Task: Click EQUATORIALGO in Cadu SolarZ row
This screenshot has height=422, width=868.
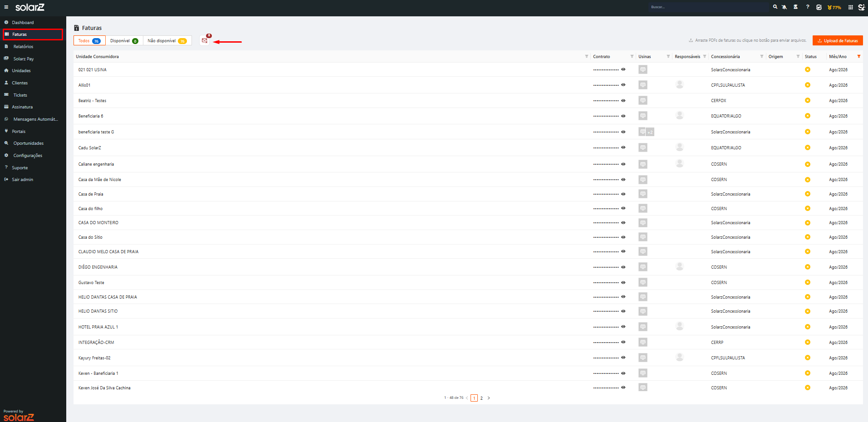Action: pyautogui.click(x=726, y=147)
